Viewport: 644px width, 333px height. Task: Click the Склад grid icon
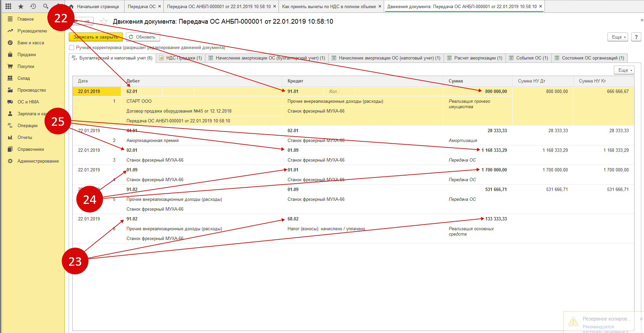click(x=10, y=78)
